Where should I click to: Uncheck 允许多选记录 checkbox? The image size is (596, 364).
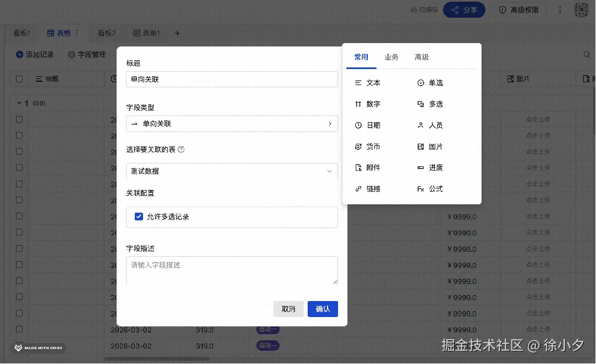(x=139, y=217)
